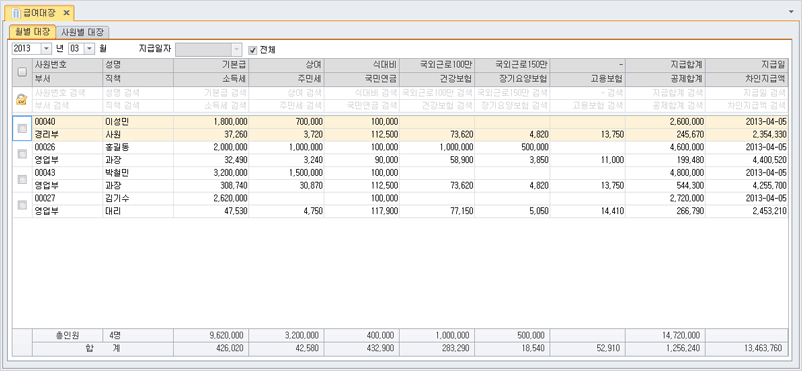Click the 544,300 deduction total cell
The image size is (802, 371).
[x=665, y=186]
